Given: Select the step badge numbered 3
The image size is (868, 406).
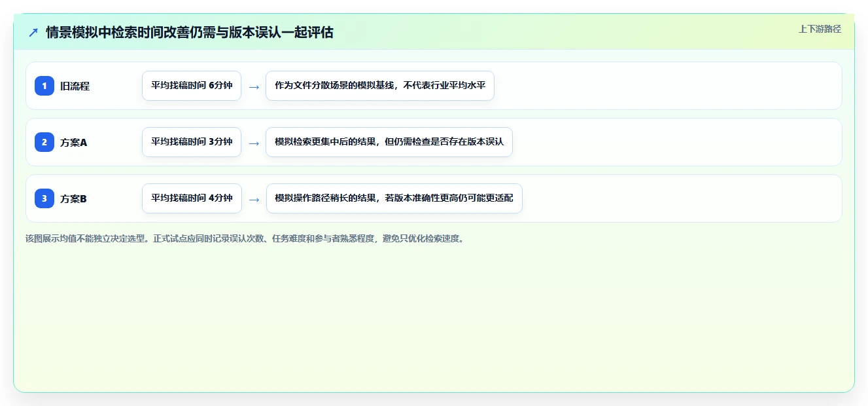Looking at the screenshot, I should (x=44, y=198).
